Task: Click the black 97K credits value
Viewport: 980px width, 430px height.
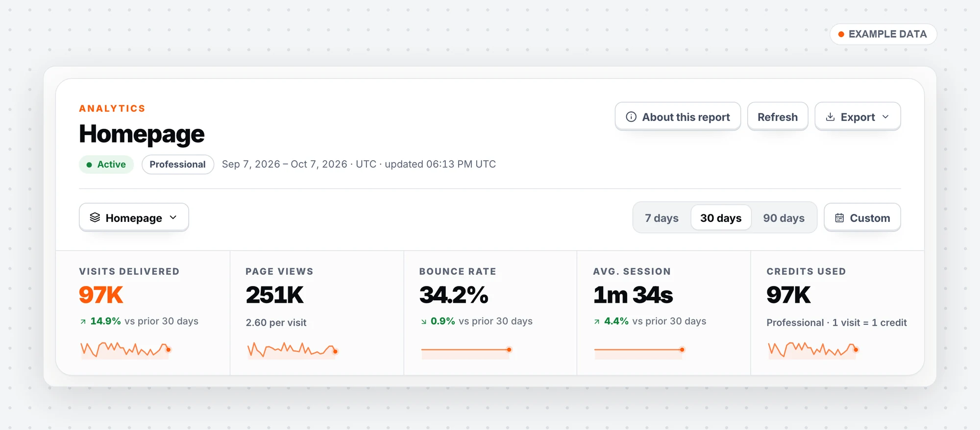Action: (x=789, y=295)
